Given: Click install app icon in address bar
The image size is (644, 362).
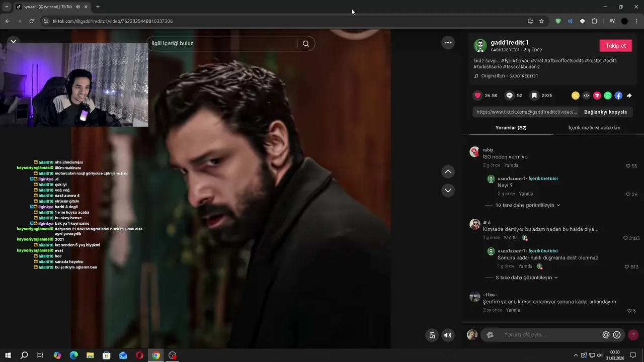Looking at the screenshot, I should point(530,21).
